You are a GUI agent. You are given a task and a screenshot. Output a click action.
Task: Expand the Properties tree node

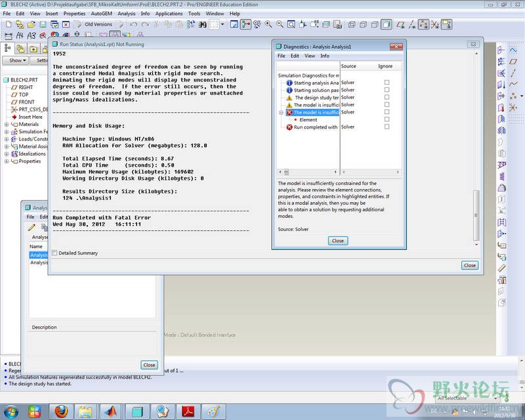(7, 161)
